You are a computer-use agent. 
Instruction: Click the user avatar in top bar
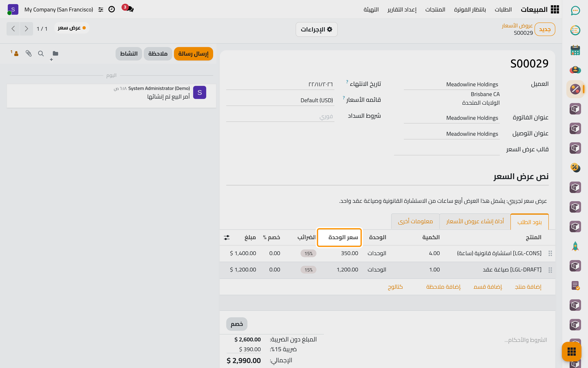[13, 10]
